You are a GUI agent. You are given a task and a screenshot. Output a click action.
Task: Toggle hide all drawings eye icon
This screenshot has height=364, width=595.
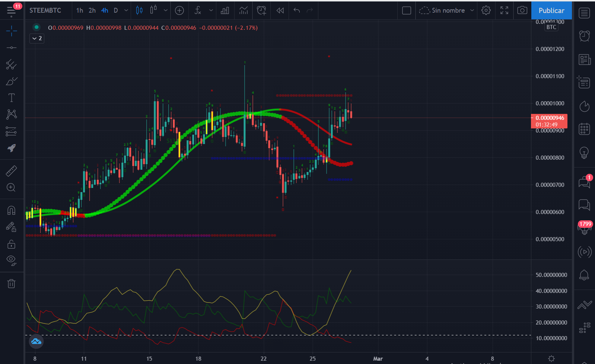point(12,261)
